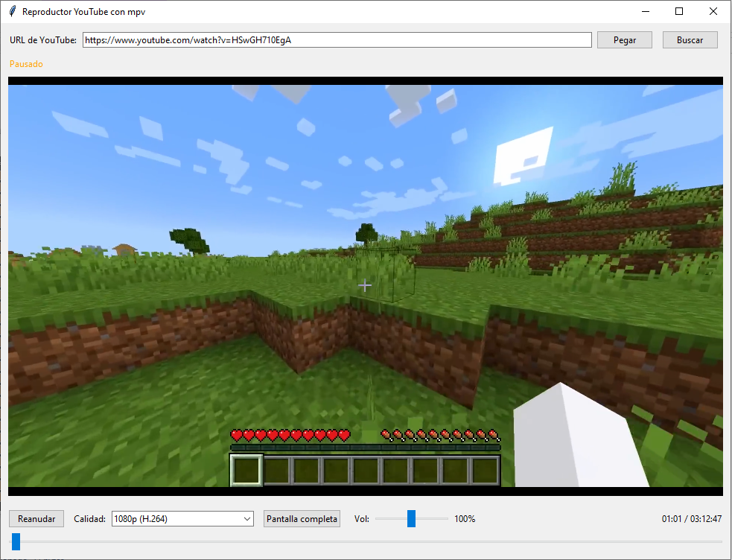The image size is (732, 560).
Task: Close the Reproductor YouTube con mpv window
Action: pyautogui.click(x=713, y=11)
